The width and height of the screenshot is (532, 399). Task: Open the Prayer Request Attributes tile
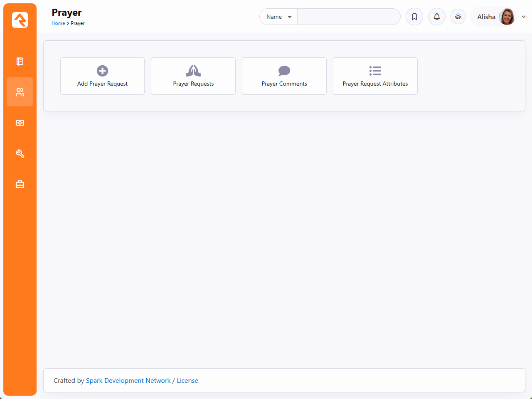[375, 76]
